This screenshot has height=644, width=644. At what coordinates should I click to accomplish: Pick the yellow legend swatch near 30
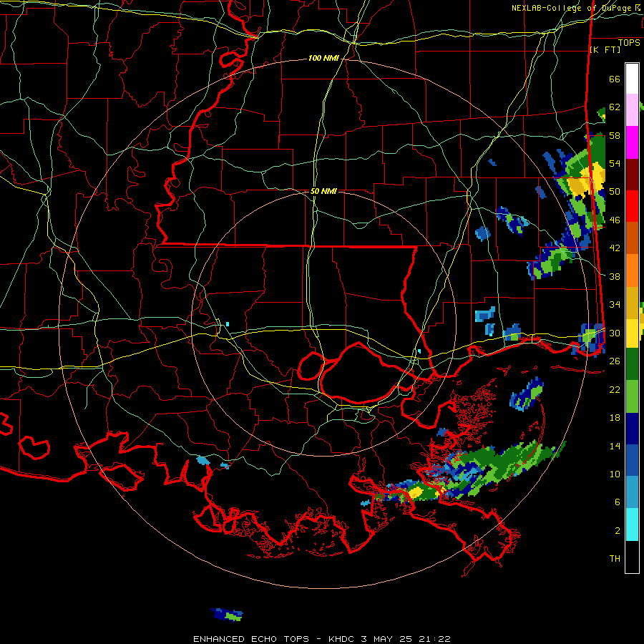point(632,333)
